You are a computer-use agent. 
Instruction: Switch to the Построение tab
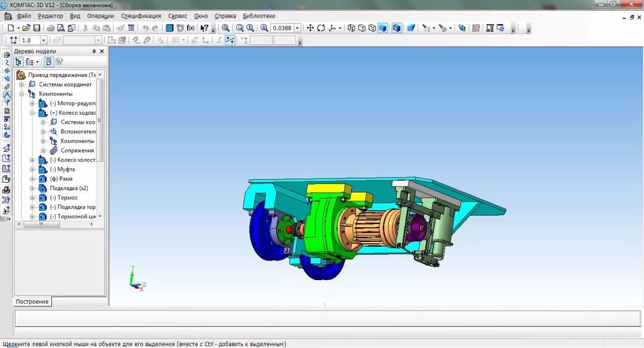tap(32, 302)
